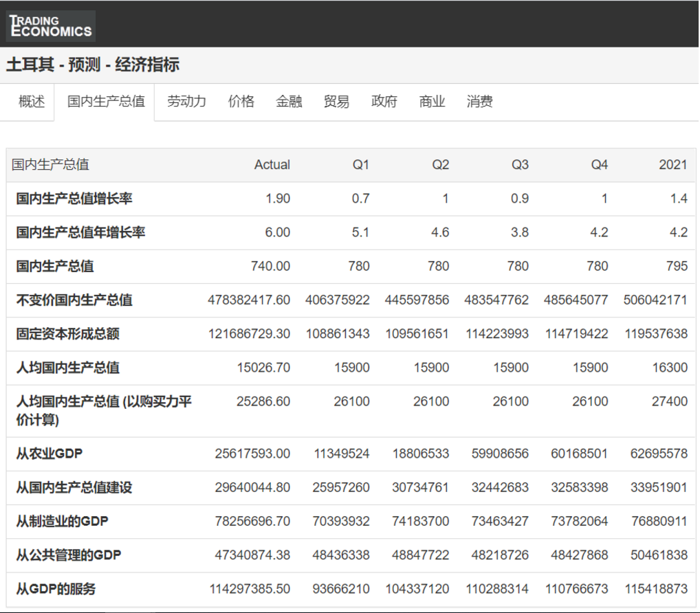Screen dimensions: 700x613
Task: Open the 劳动力 tab
Action: [x=186, y=102]
